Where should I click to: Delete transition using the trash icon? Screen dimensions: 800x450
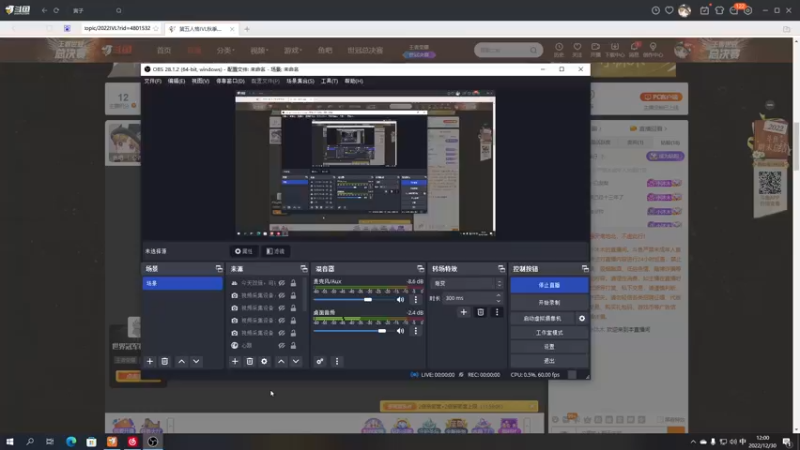(x=481, y=312)
